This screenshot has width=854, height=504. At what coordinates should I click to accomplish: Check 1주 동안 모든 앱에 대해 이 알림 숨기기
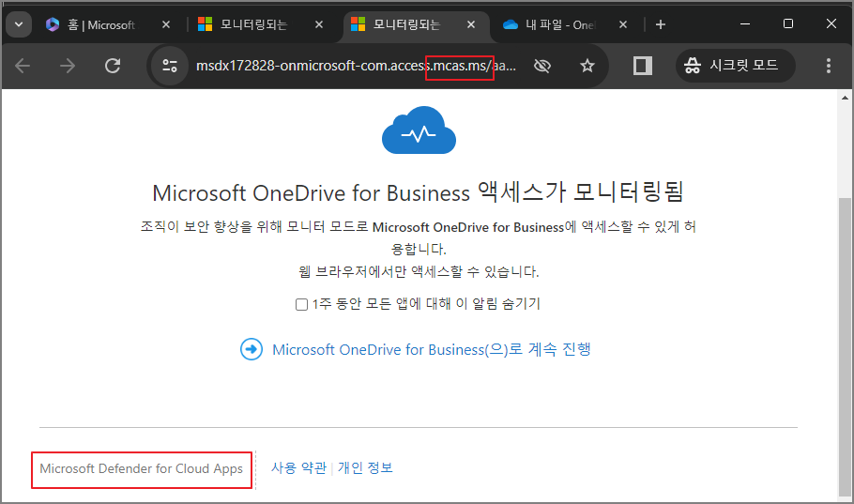302,304
